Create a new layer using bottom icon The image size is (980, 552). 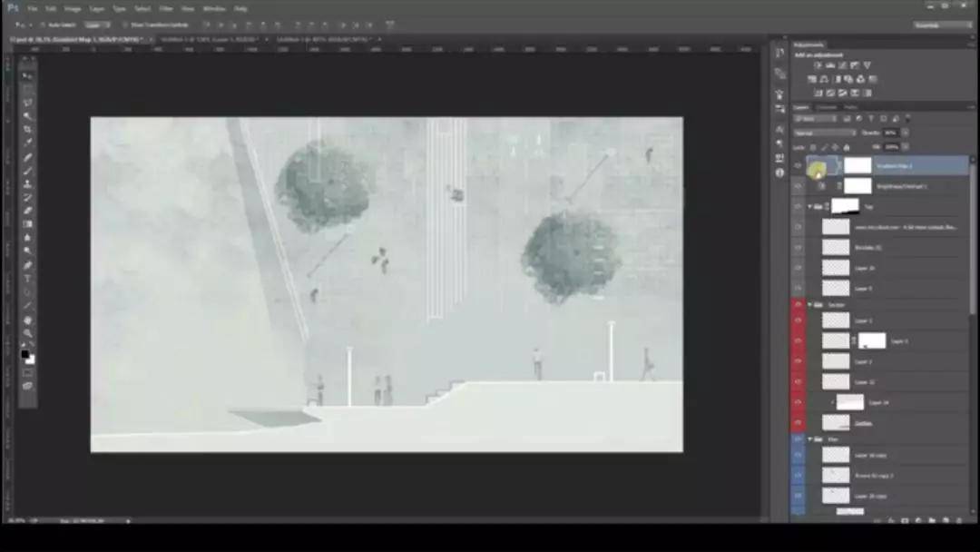tap(946, 520)
